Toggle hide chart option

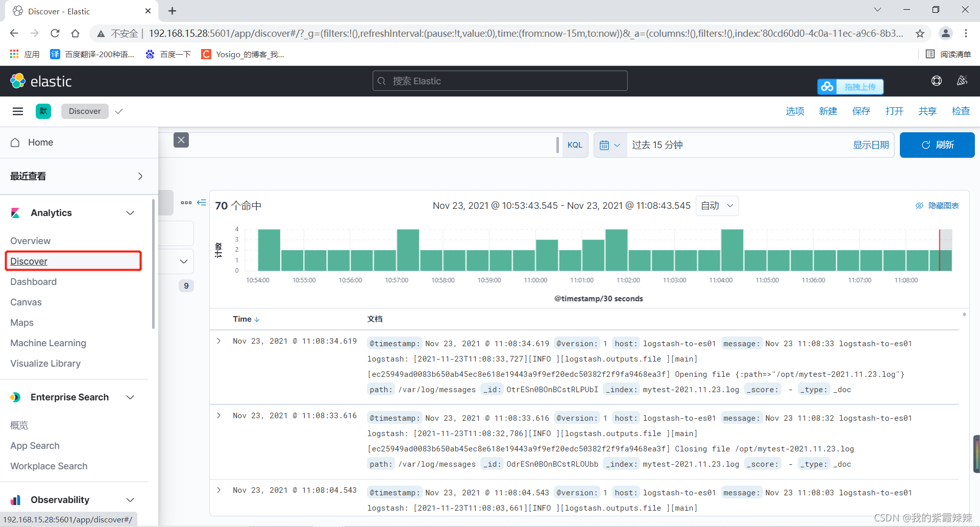coord(937,205)
